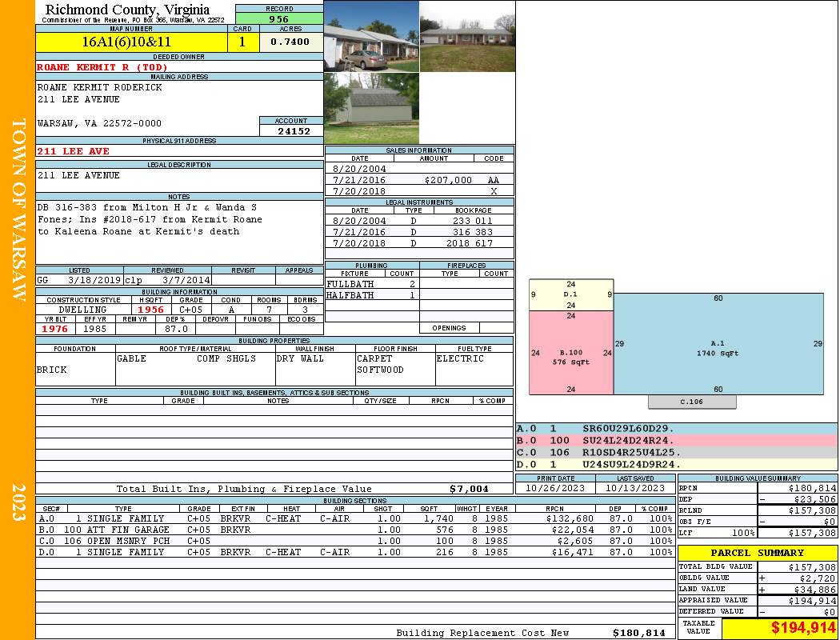The width and height of the screenshot is (840, 640).
Task: Click BRICK foundation value
Action: coord(52,370)
